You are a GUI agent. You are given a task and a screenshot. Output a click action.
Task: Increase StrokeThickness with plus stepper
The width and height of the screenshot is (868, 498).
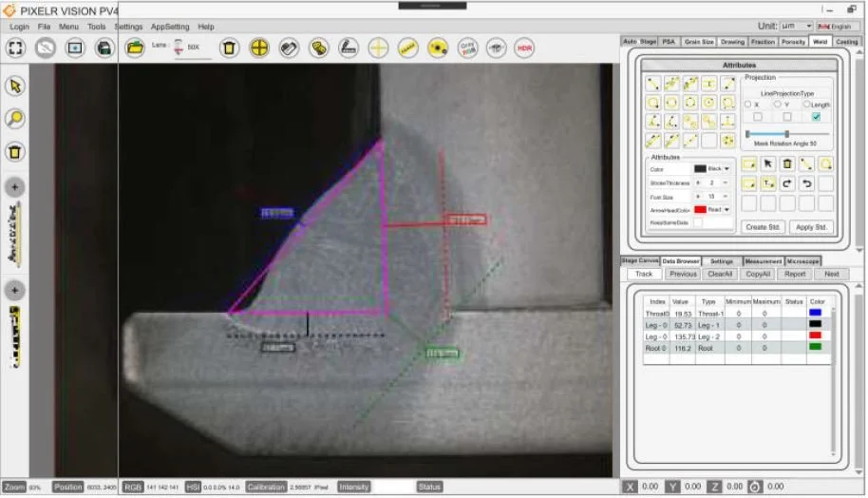click(698, 182)
